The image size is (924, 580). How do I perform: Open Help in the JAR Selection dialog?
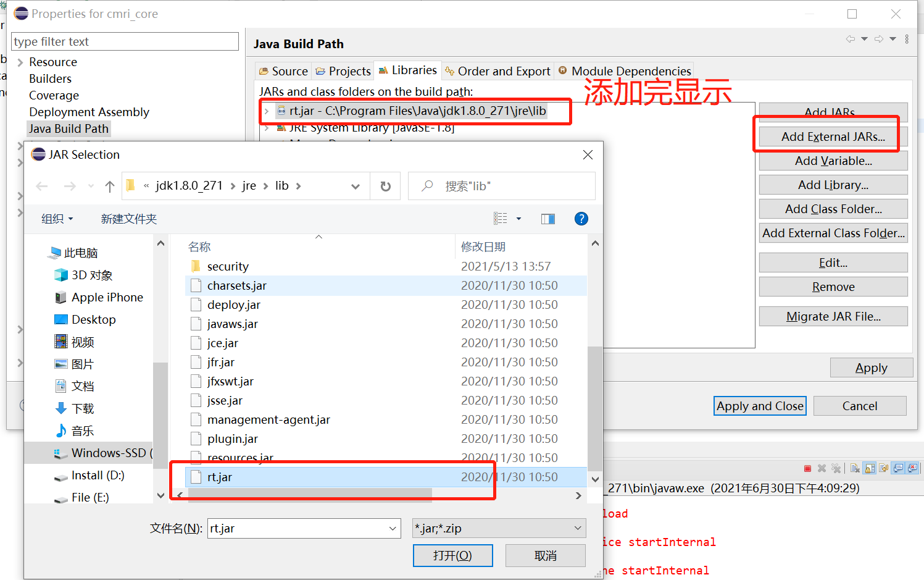pyautogui.click(x=581, y=218)
